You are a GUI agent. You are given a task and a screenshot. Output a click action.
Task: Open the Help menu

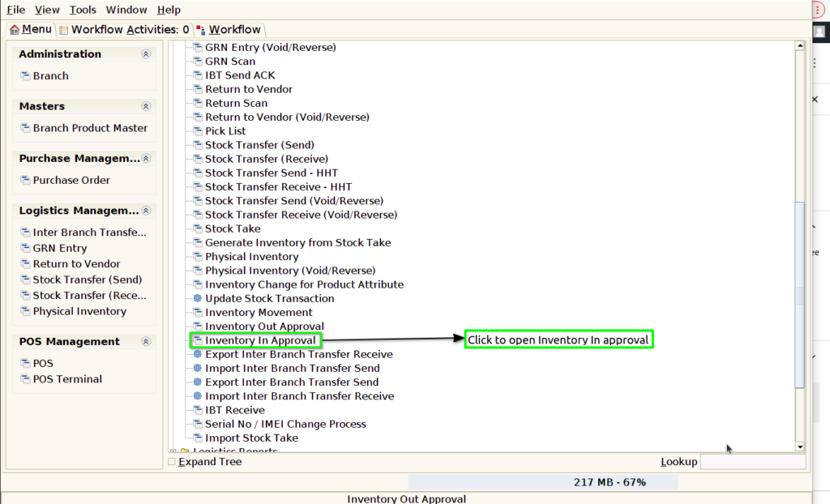tap(169, 10)
